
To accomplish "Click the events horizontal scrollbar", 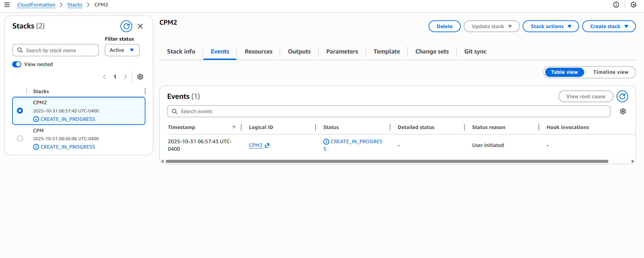I will (x=387, y=162).
